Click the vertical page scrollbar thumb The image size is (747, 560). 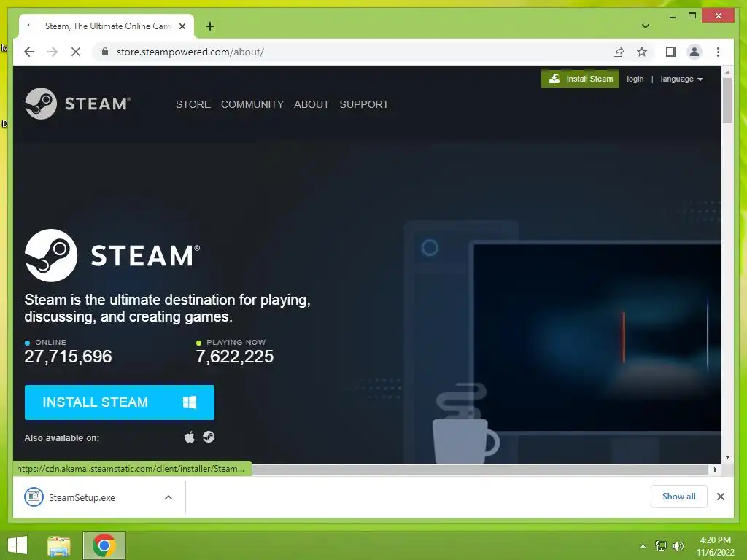[x=727, y=100]
